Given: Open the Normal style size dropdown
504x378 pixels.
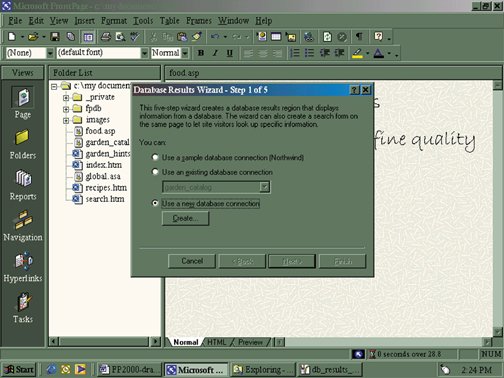Looking at the screenshot, I should click(185, 53).
